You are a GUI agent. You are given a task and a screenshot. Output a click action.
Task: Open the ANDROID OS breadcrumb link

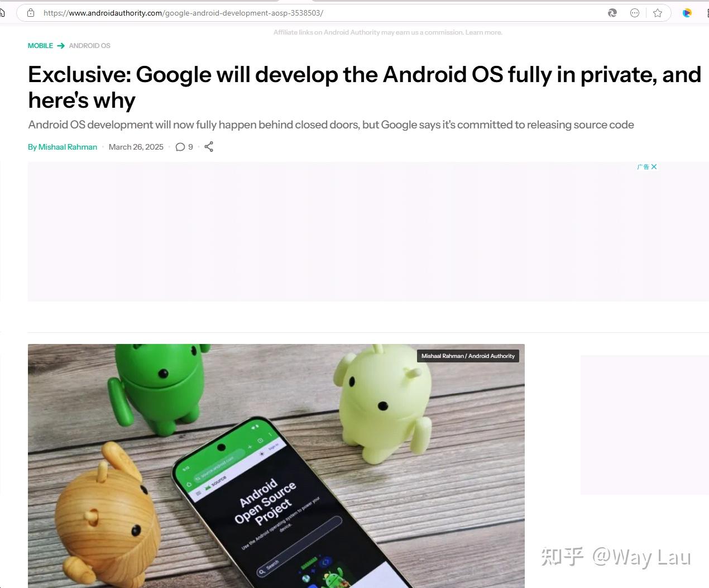coord(89,46)
